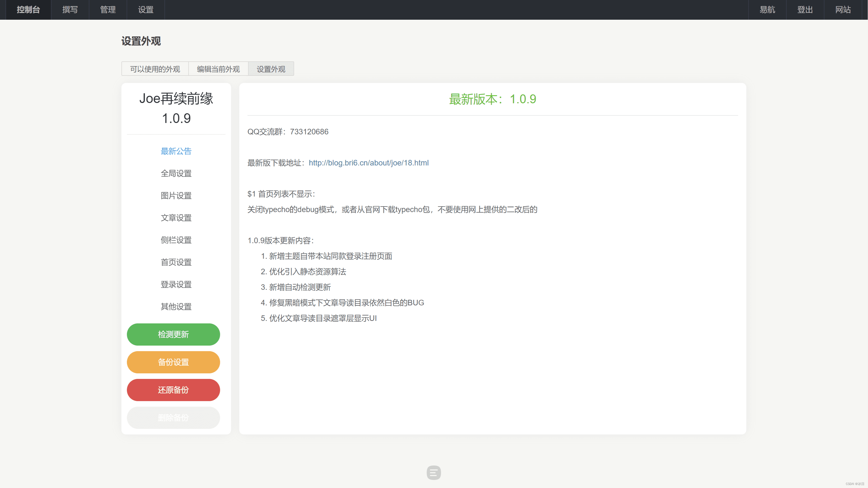Open the 撰写 menu
868x488 pixels.
(x=70, y=10)
